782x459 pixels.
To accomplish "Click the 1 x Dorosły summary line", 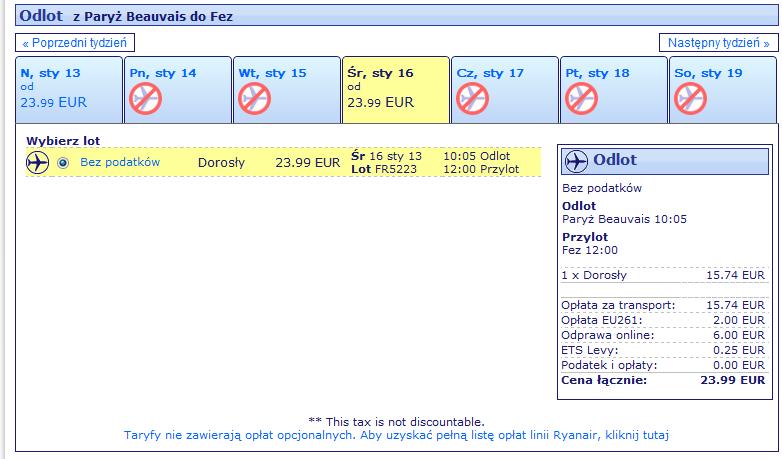I will (663, 275).
